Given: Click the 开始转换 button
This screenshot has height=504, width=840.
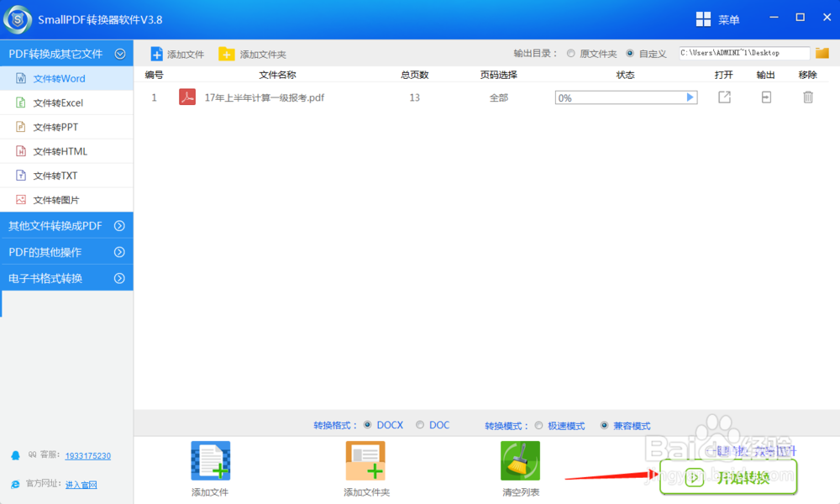Looking at the screenshot, I should tap(728, 476).
